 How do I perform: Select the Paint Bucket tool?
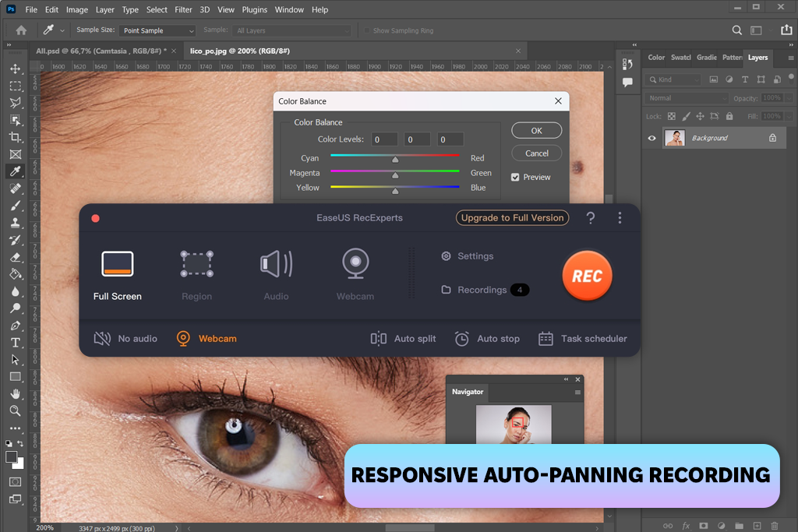[16, 274]
